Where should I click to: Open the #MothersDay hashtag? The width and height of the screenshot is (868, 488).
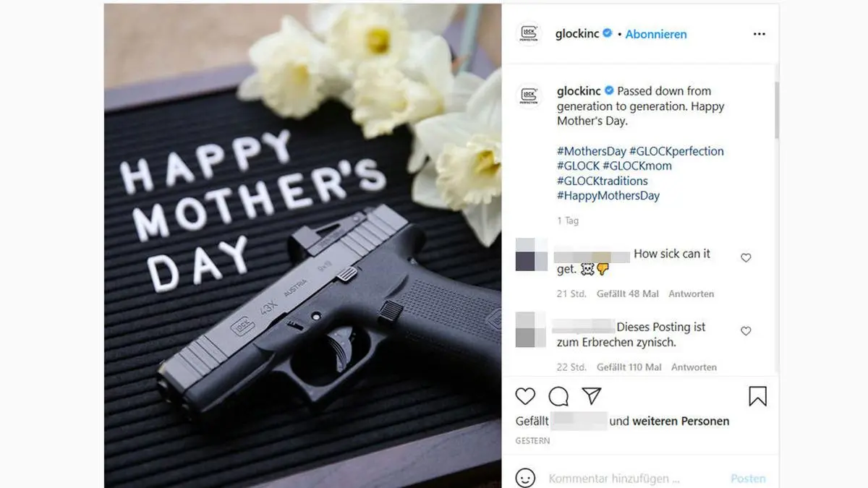click(x=592, y=151)
